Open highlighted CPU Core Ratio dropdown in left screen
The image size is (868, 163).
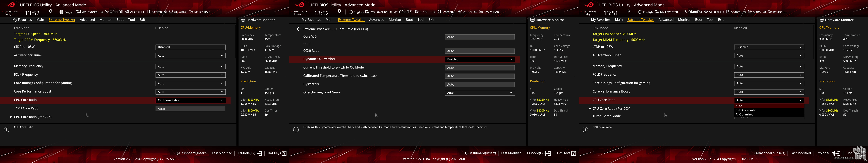(190, 100)
